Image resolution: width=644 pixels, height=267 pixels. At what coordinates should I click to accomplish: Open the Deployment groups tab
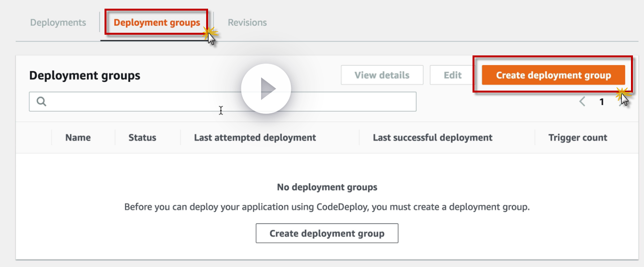click(x=157, y=23)
